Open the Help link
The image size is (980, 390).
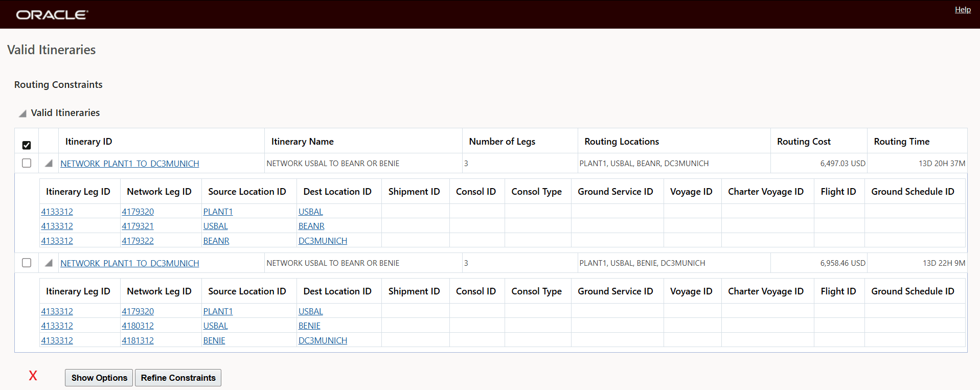click(x=963, y=10)
